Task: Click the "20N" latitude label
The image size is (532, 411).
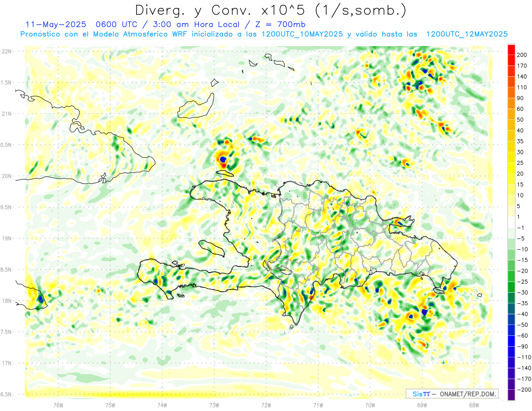Action: point(7,176)
